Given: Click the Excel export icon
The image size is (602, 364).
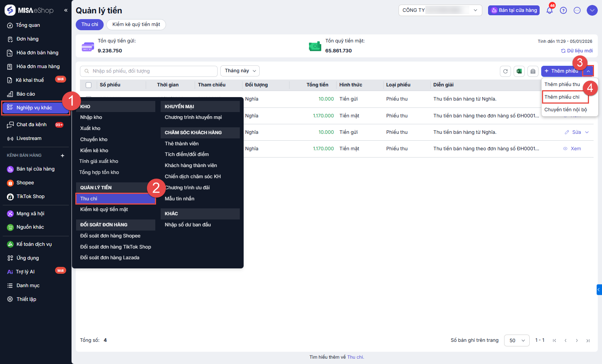Looking at the screenshot, I should tap(519, 71).
